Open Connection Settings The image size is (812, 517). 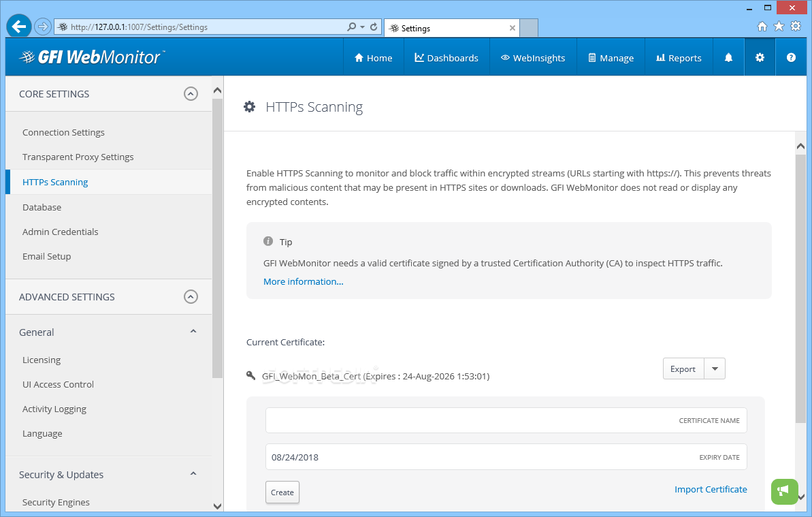point(63,132)
